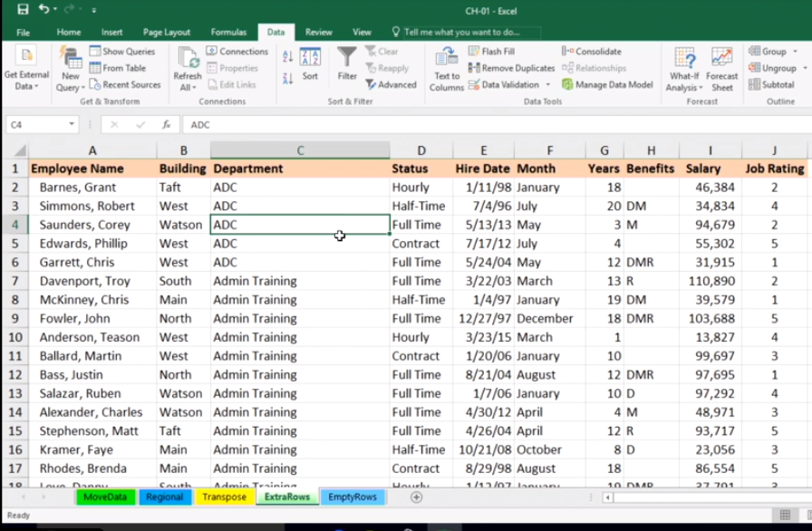The height and width of the screenshot is (531, 812).
Task: Click Subtotal
Action: click(x=771, y=84)
